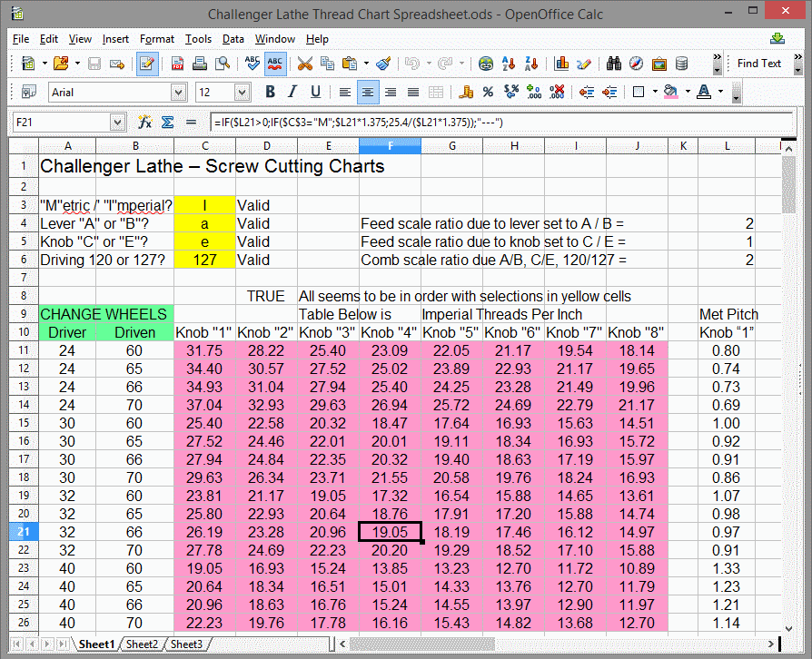Open the Insert menu
Viewport: 812px width, 659px height.
click(x=115, y=39)
